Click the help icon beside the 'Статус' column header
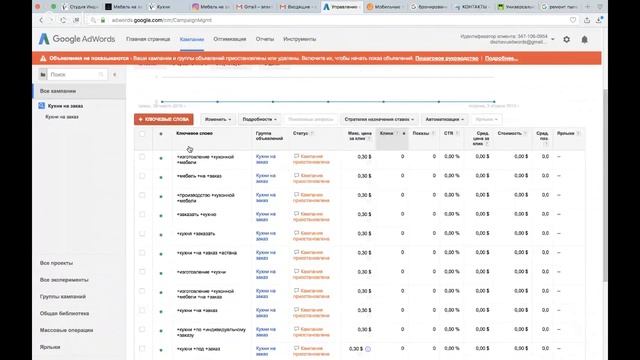640x360 pixels. [x=312, y=133]
